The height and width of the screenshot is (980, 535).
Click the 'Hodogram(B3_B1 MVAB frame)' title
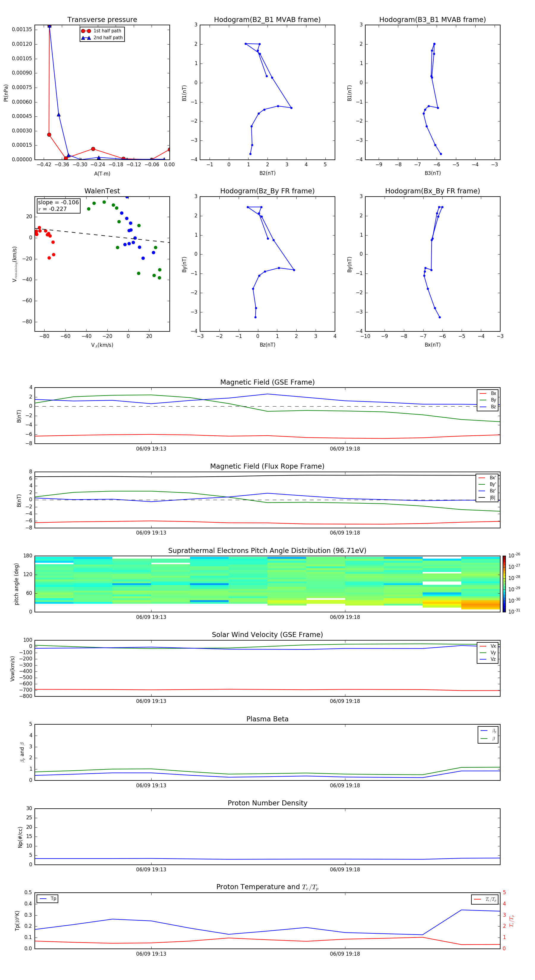(x=432, y=20)
